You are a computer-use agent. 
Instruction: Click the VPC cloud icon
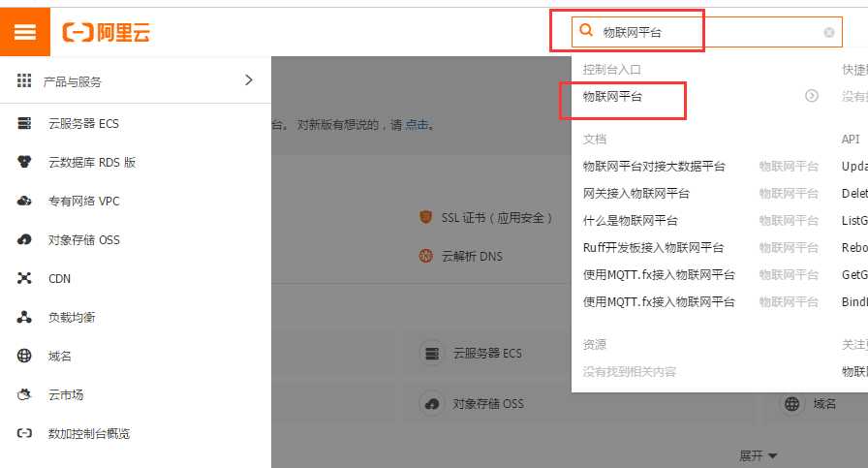(24, 201)
